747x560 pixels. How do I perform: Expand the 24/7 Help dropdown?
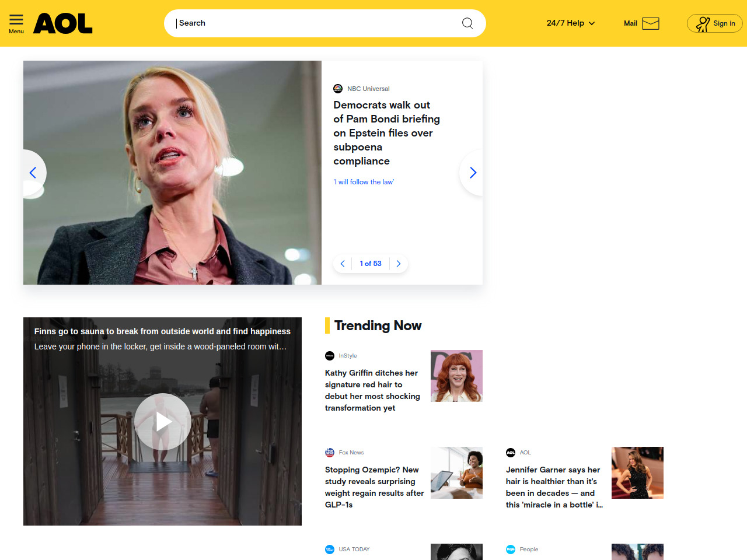[570, 23]
